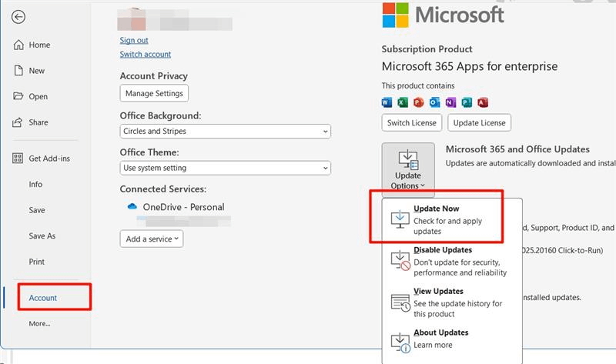616x364 pixels.
Task: Expand the Add a service dropdown
Action: tap(151, 239)
